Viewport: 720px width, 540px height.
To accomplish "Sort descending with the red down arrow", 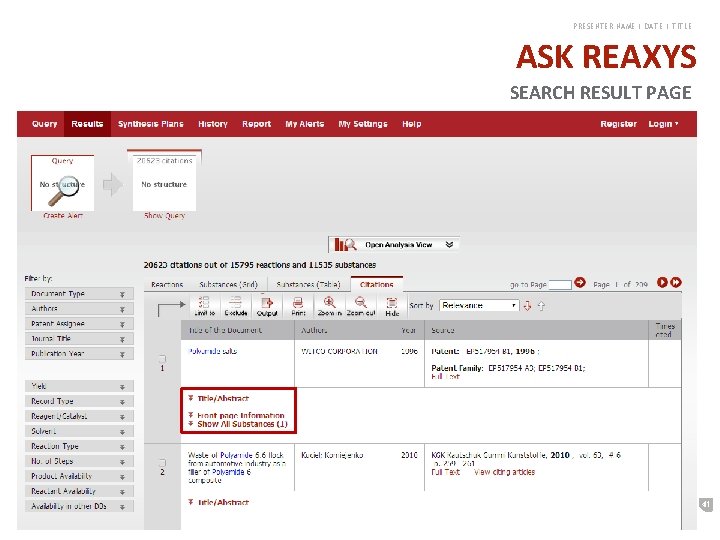I will coord(527,306).
